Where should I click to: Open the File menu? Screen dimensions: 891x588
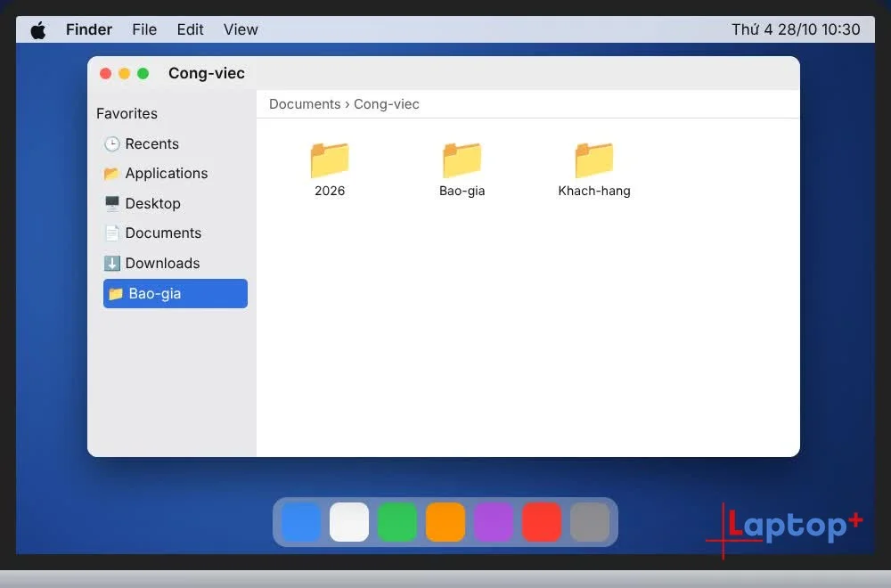(144, 29)
